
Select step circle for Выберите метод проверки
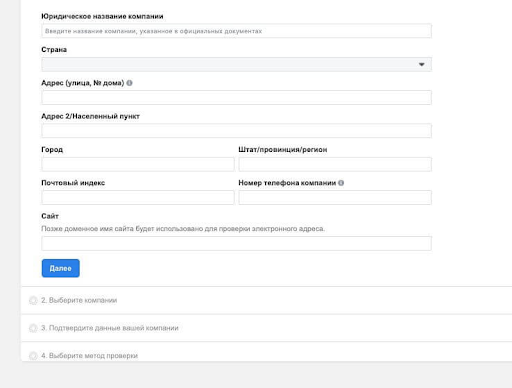coord(33,356)
